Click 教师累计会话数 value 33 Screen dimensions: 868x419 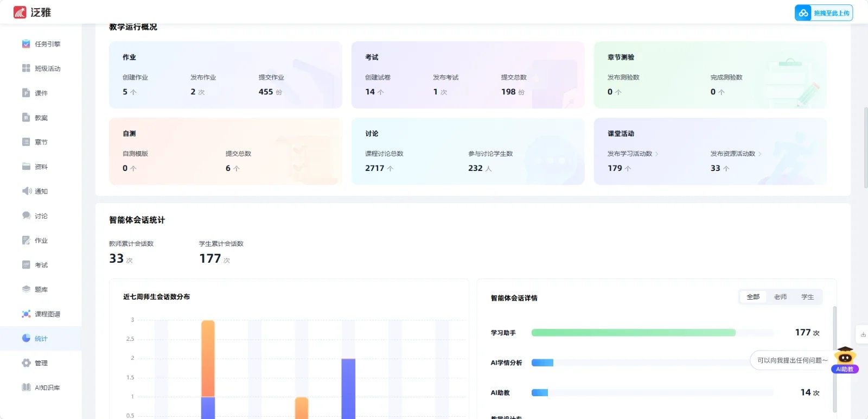pyautogui.click(x=117, y=259)
